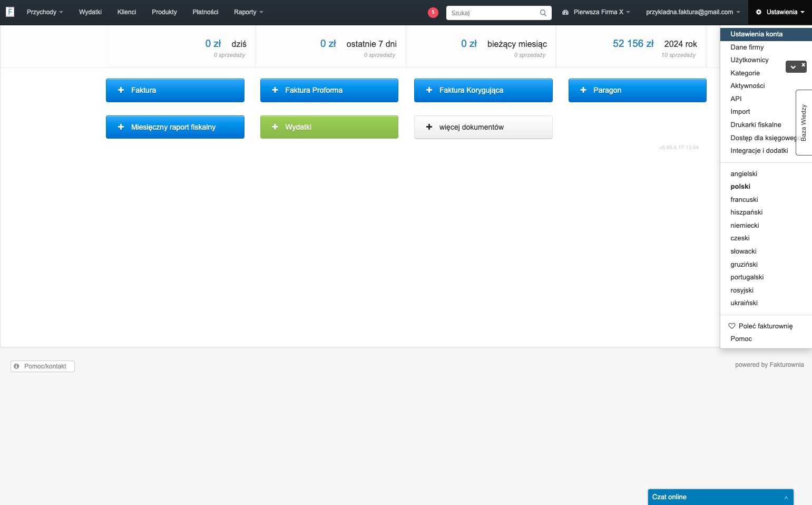This screenshot has height=505, width=812.
Task: Close the dark overlay widget with x
Action: click(x=803, y=64)
